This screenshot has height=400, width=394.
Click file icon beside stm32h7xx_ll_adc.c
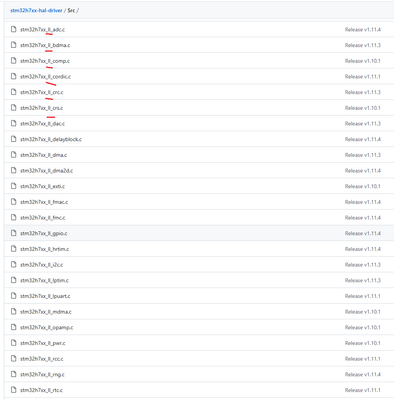click(x=14, y=29)
